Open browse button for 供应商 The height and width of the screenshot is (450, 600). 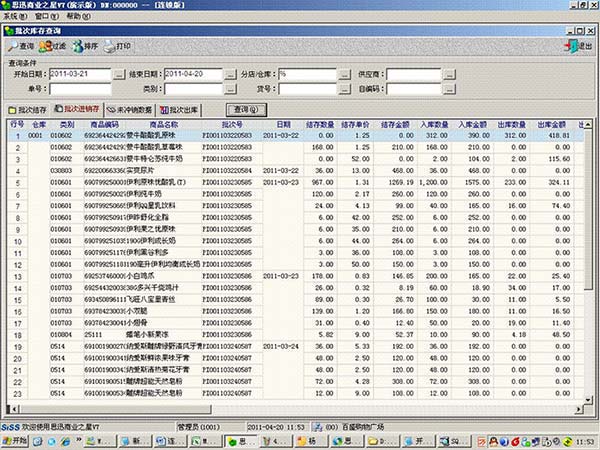point(449,74)
